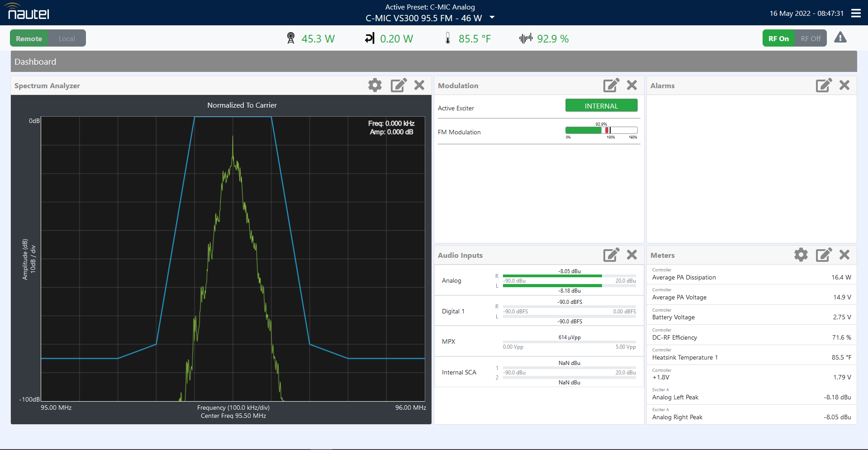Click the 85.5 °F temperature reading
The width and height of the screenshot is (868, 450).
coord(474,39)
